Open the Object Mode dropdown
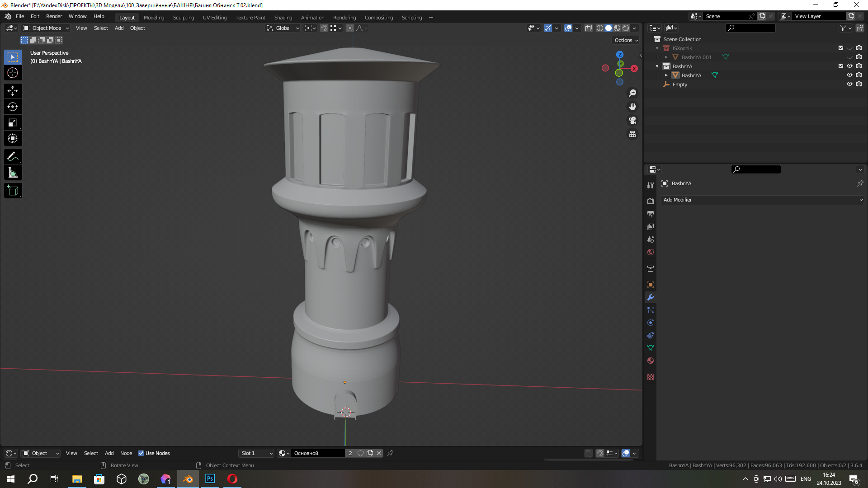This screenshot has height=488, width=868. pyautogui.click(x=46, y=28)
